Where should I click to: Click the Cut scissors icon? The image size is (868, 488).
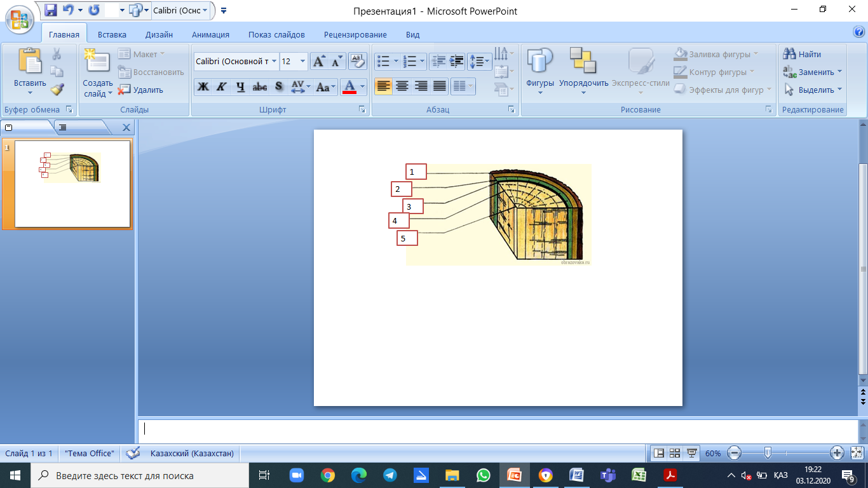(x=57, y=55)
